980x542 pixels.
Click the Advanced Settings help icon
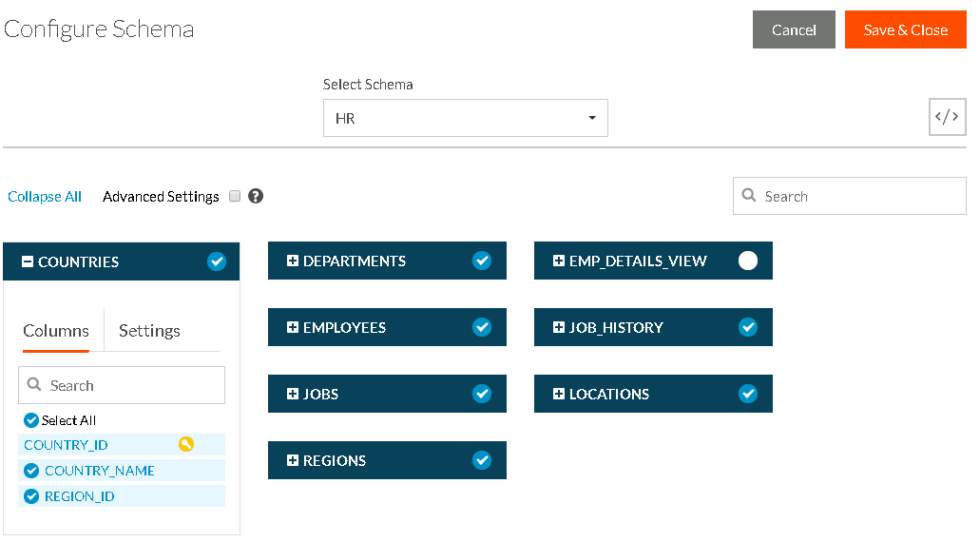pos(256,197)
